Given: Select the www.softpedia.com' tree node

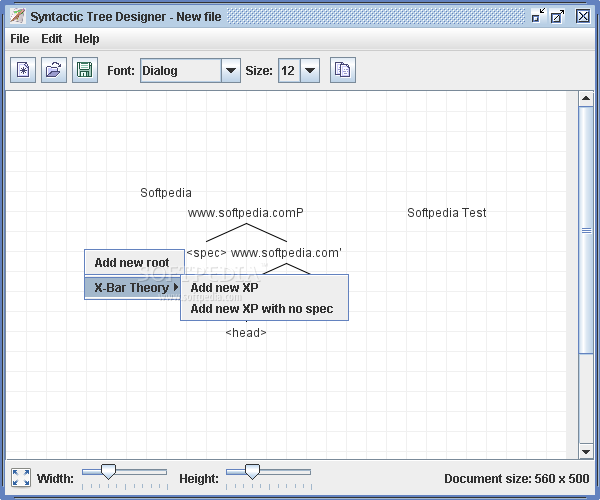Looking at the screenshot, I should [x=286, y=253].
